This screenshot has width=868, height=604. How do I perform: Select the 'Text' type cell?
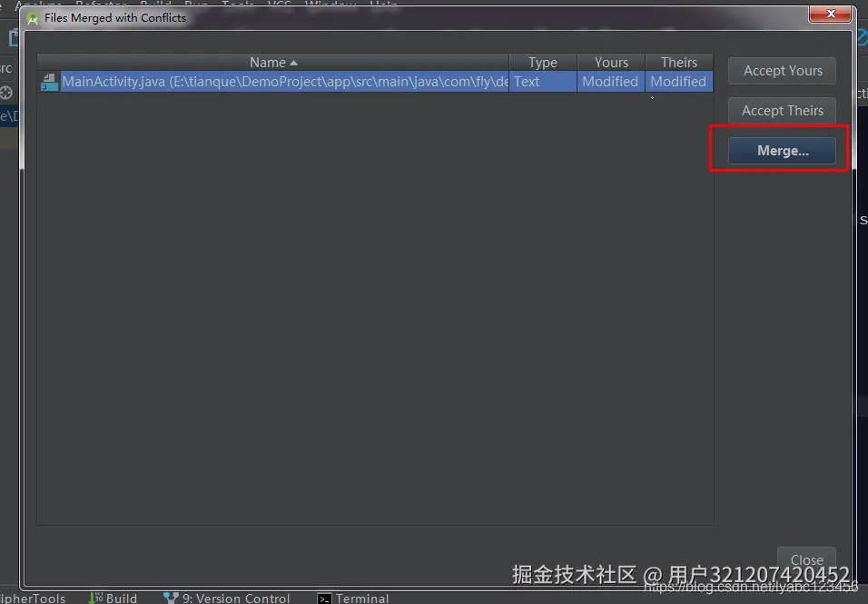pos(543,82)
